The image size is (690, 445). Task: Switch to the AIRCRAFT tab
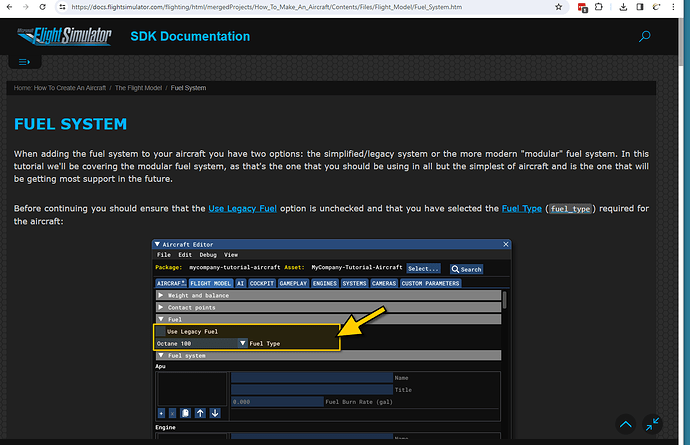(171, 283)
